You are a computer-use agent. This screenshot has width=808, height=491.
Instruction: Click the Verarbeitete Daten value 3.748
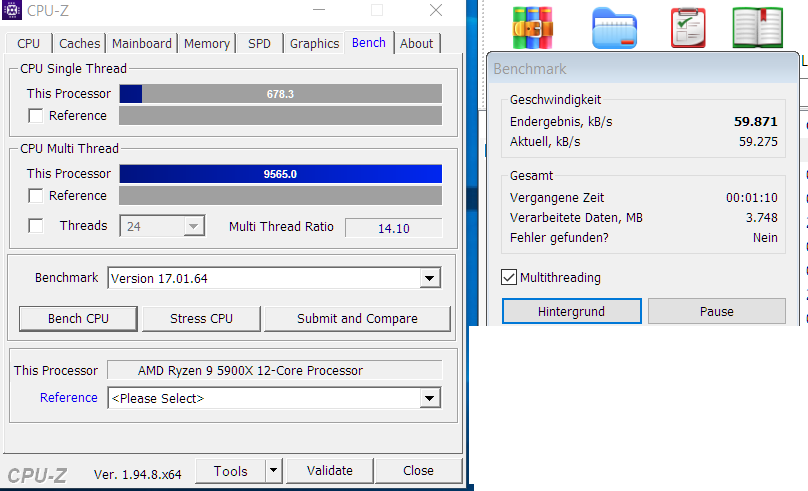(762, 217)
